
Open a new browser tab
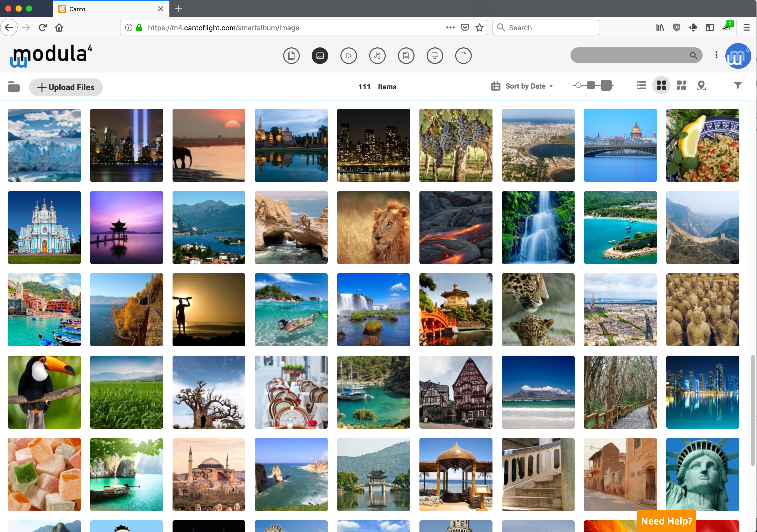(x=178, y=9)
